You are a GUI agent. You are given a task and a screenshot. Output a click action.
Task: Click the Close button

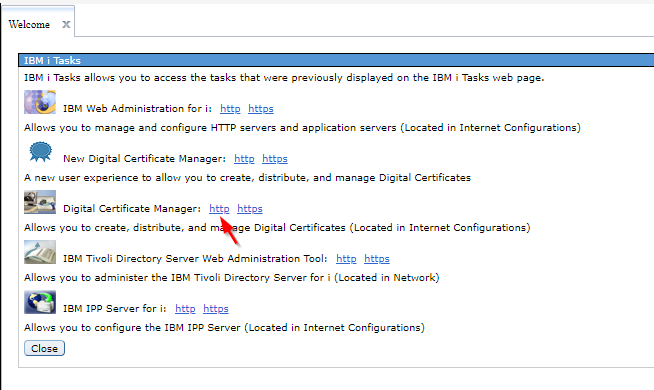coord(44,348)
